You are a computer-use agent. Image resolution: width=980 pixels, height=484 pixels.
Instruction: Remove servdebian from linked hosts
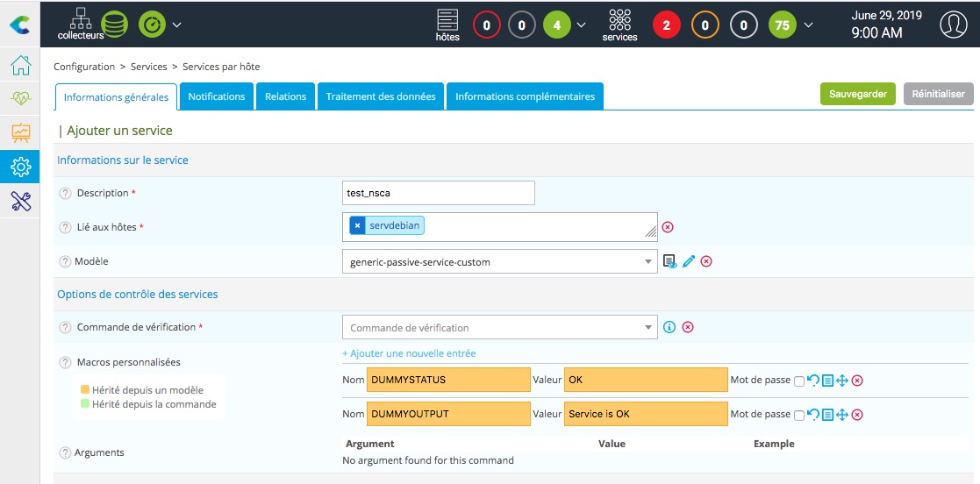(357, 225)
